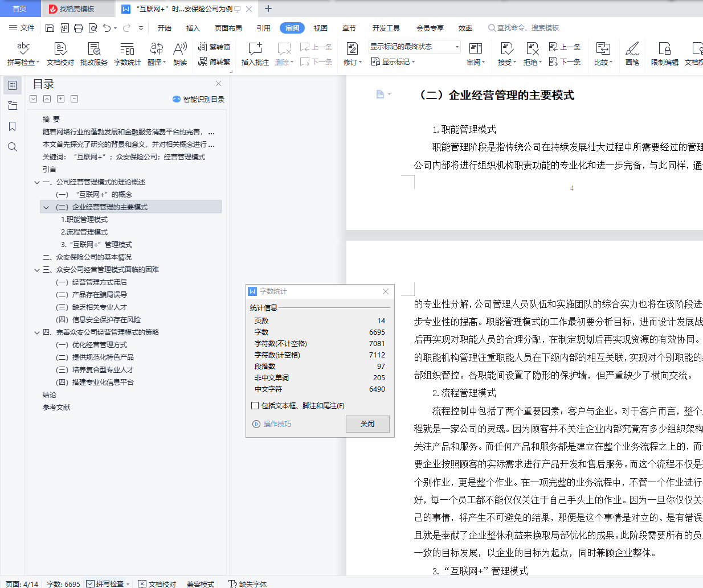Collapse the 四、完善众安公司经营管理模式的策略 outline node
Screen dimensions: 703x588
coord(37,332)
